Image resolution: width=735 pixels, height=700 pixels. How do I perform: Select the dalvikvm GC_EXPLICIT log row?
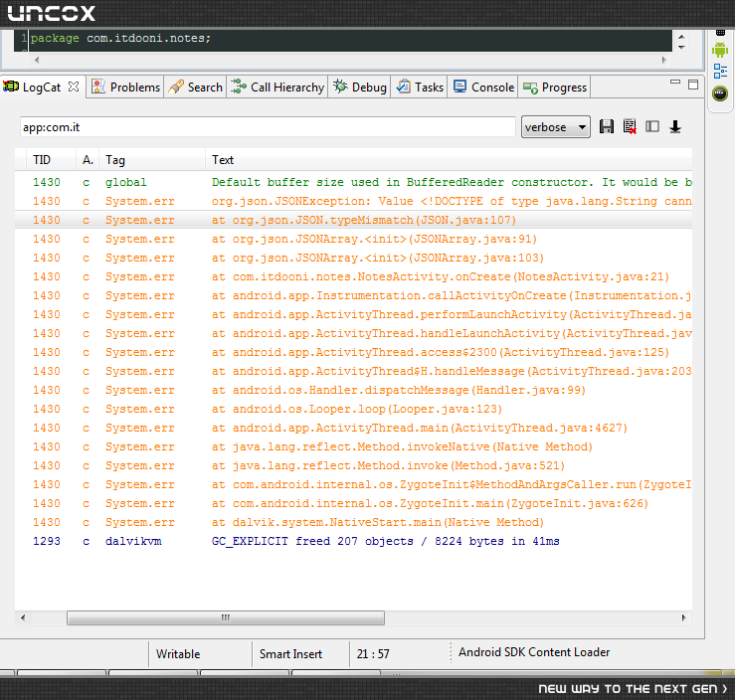(x=353, y=541)
